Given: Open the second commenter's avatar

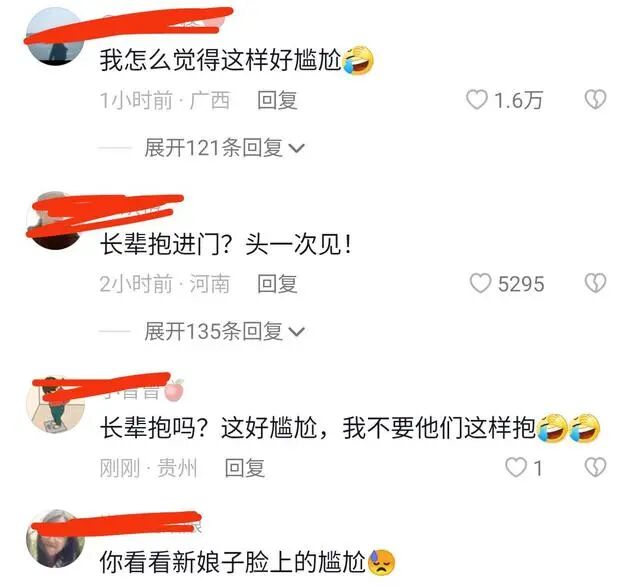Looking at the screenshot, I should tap(55, 220).
